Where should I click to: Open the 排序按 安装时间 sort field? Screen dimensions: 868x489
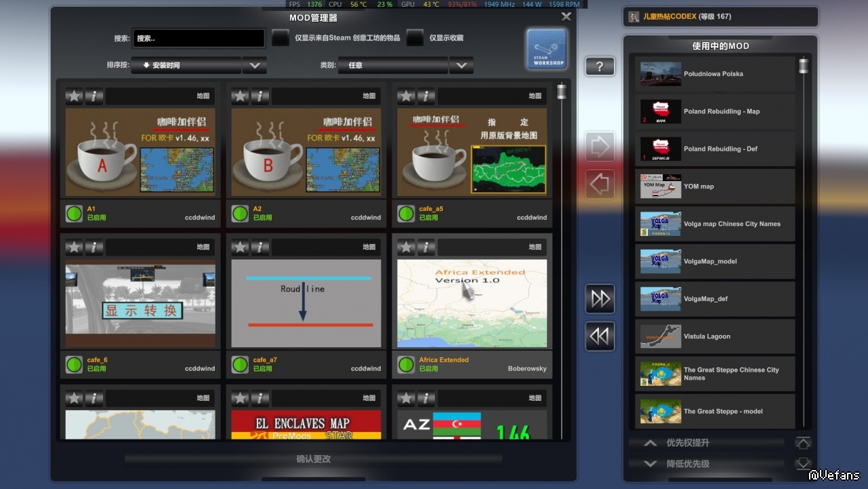186,66
